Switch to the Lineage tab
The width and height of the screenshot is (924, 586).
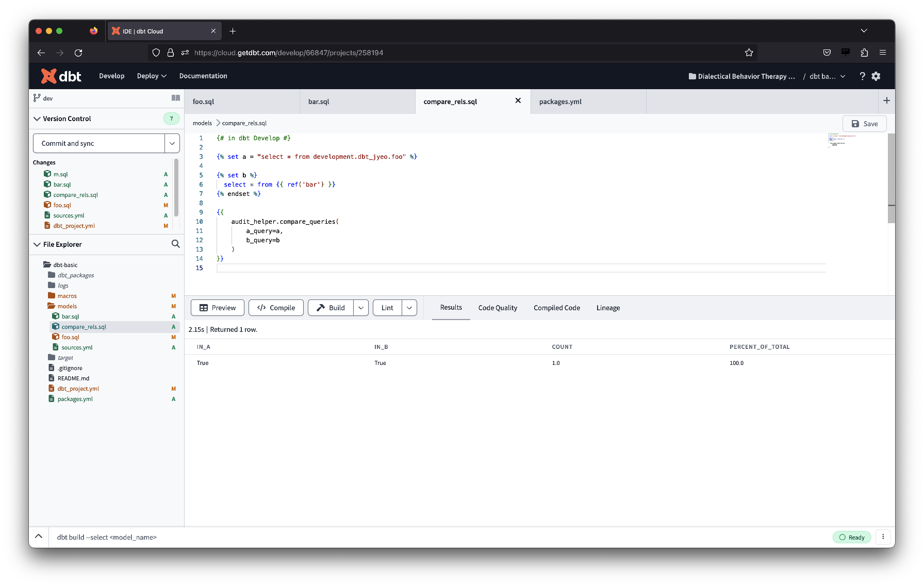607,308
